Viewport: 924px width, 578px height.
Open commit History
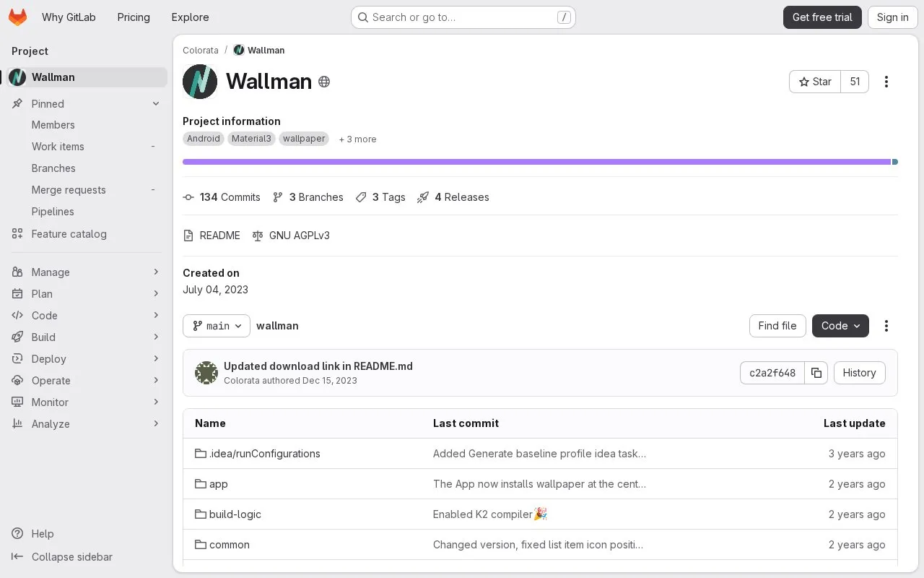click(859, 373)
